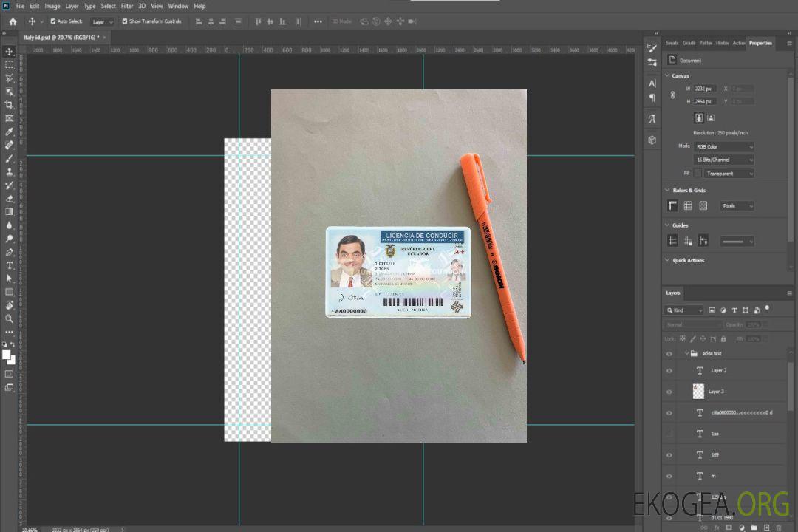This screenshot has width=798, height=532.
Task: Open the RGB Color mode dropdown
Action: tap(723, 146)
